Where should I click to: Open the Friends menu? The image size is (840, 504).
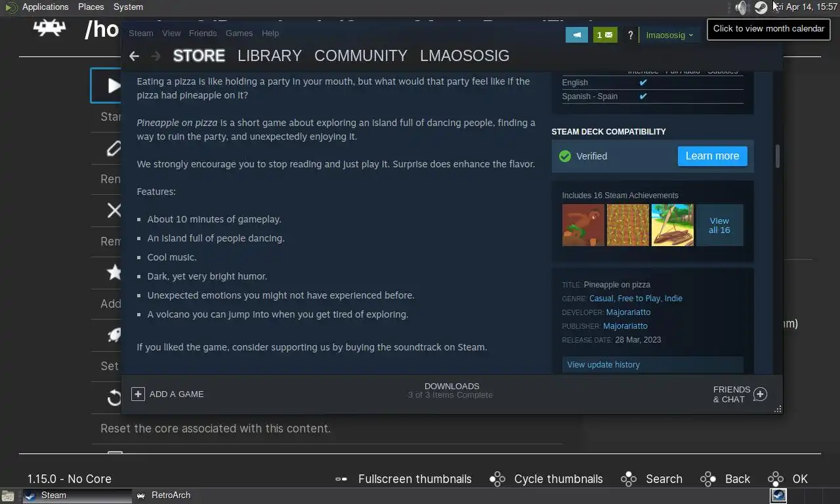203,33
